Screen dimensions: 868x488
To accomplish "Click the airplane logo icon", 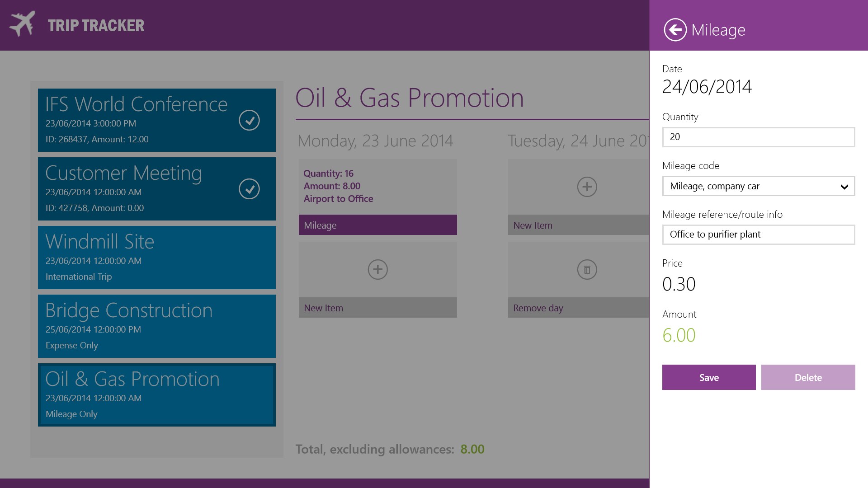I will tap(23, 24).
